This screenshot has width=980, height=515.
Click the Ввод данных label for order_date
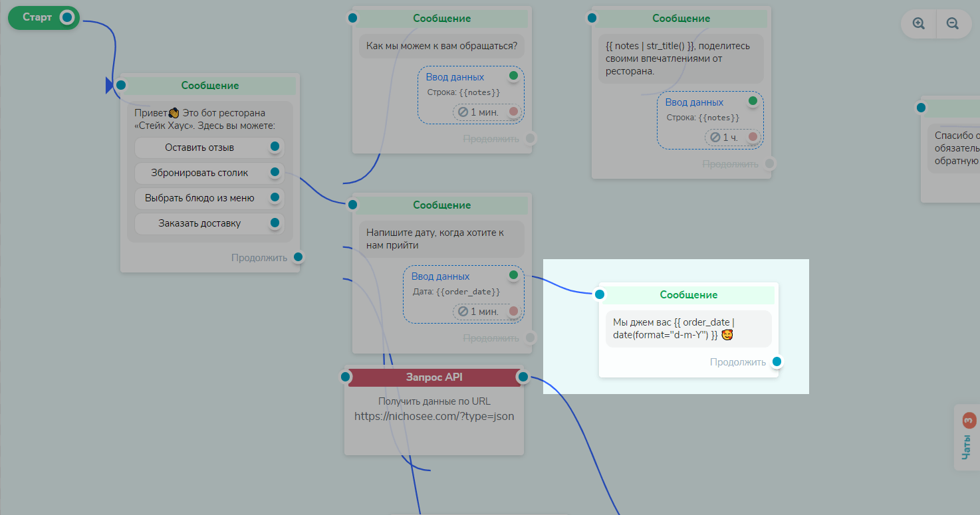pyautogui.click(x=440, y=276)
